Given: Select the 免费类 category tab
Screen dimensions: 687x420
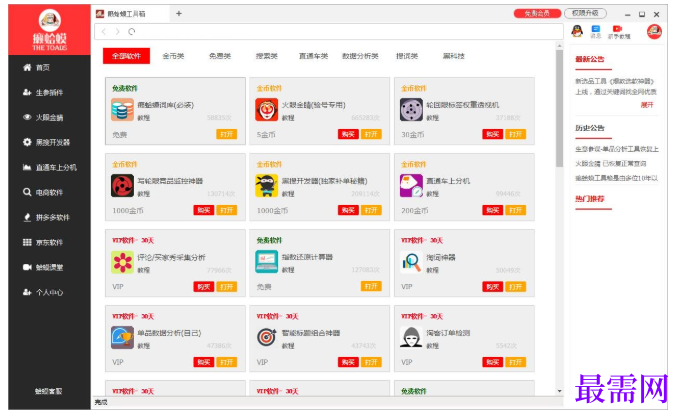Looking at the screenshot, I should (x=220, y=56).
